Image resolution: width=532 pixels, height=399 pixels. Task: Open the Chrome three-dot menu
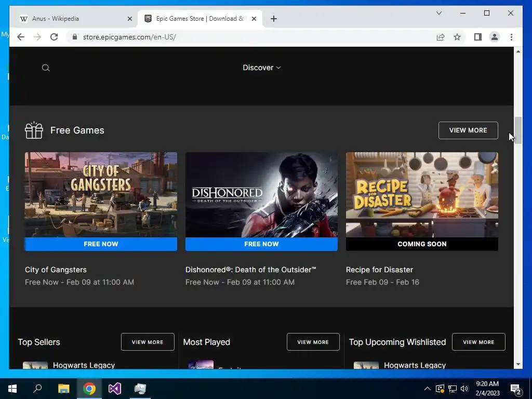[x=511, y=37]
